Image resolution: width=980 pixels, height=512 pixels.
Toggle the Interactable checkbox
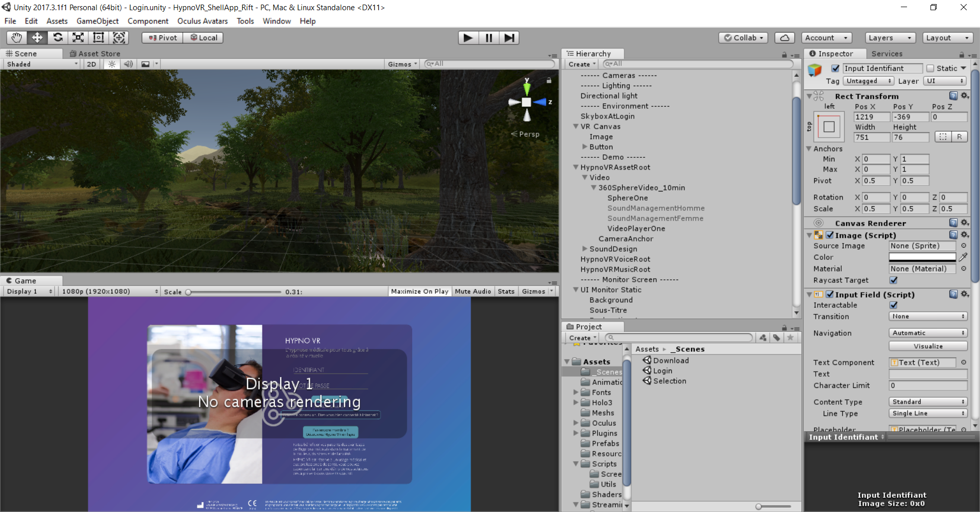tap(893, 305)
